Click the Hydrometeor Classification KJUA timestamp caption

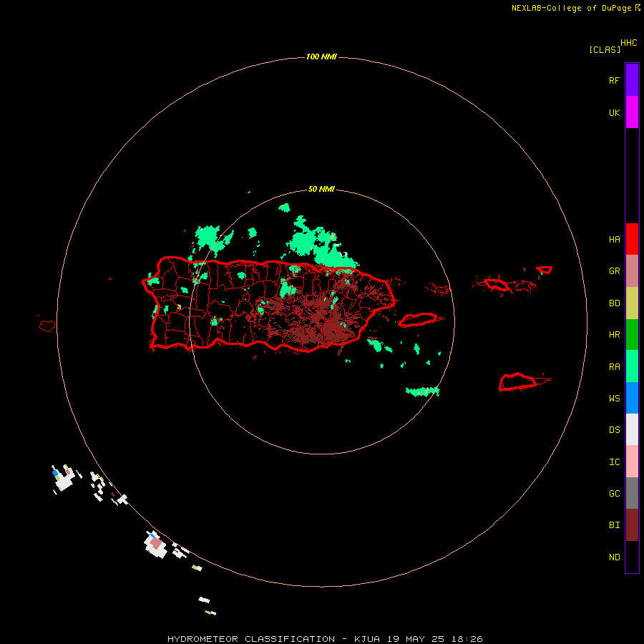coord(325,639)
